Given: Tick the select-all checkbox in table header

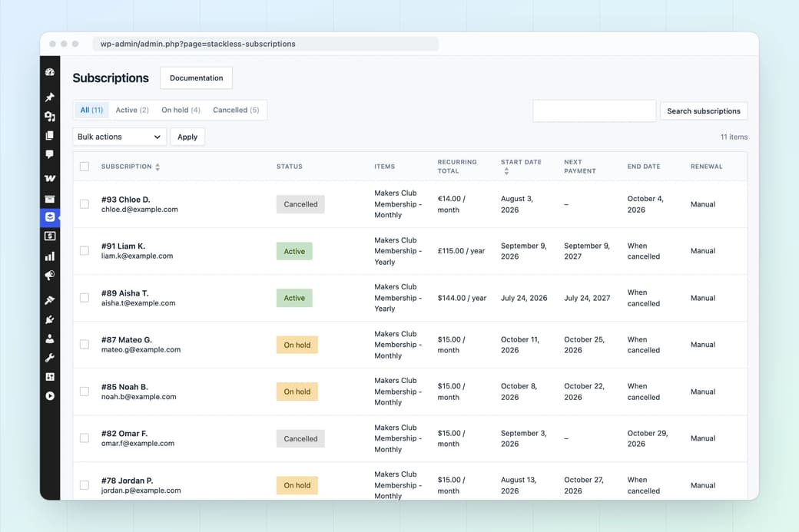Looking at the screenshot, I should 85,167.
